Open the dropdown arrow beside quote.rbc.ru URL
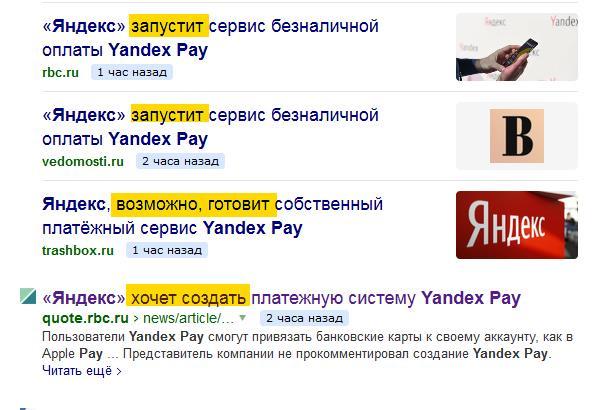 point(242,318)
